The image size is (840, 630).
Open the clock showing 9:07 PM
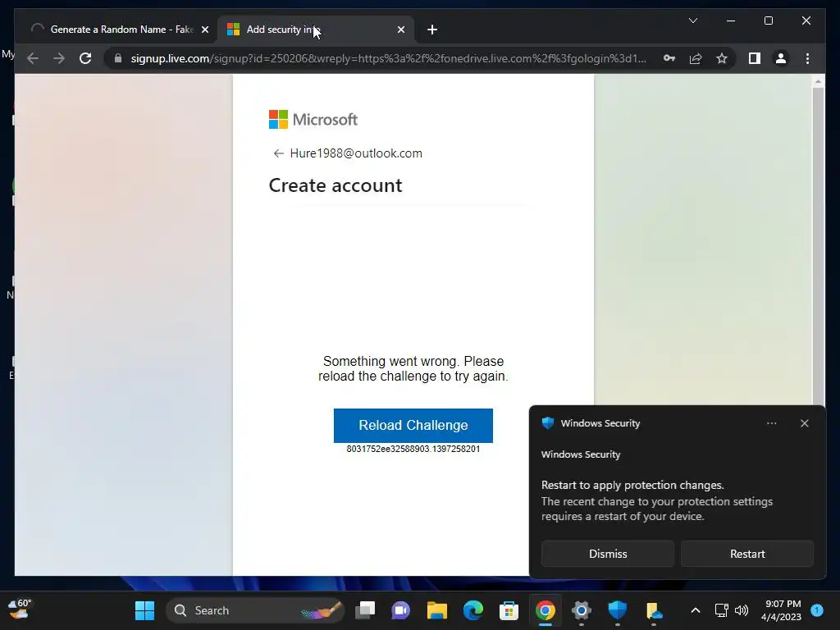tap(781, 610)
